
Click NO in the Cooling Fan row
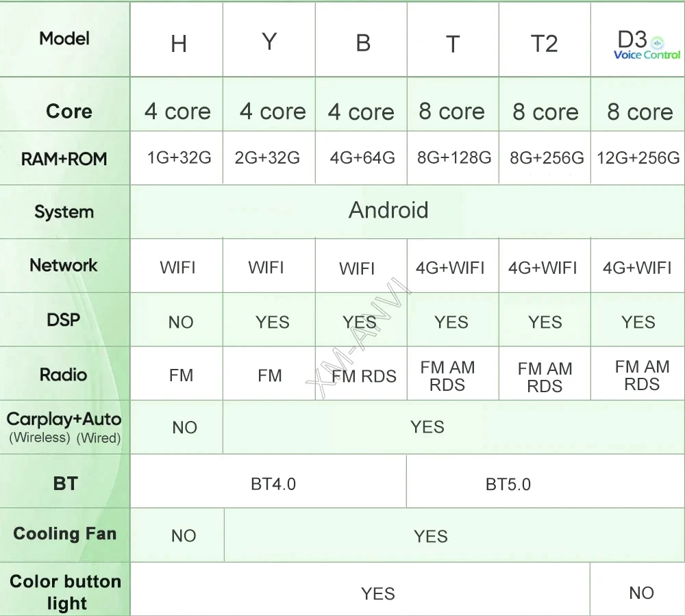point(184,536)
